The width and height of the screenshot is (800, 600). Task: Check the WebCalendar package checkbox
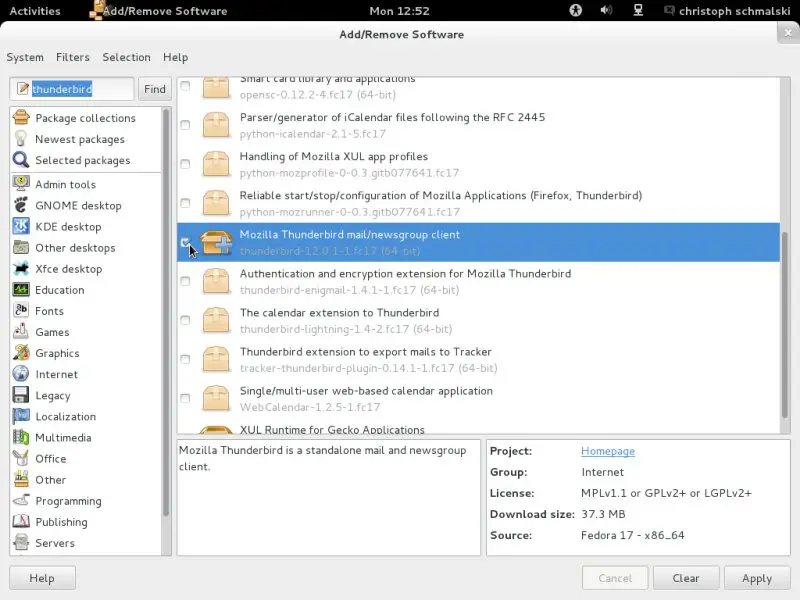coord(185,398)
